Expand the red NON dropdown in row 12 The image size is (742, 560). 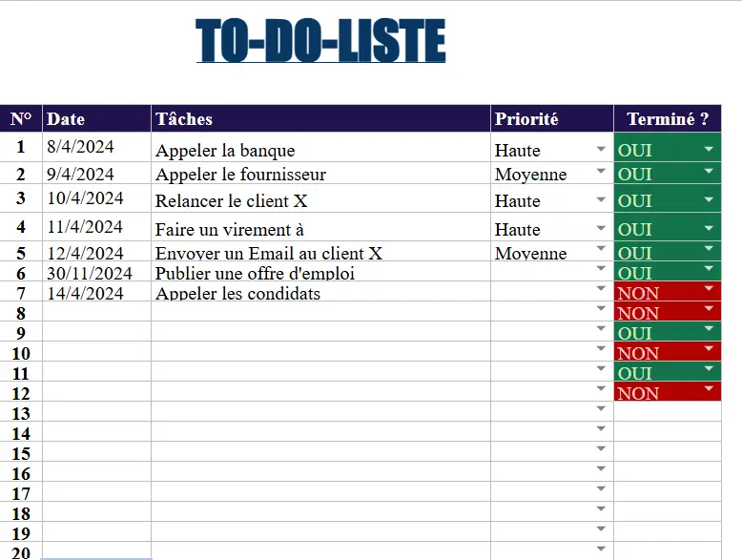709,388
